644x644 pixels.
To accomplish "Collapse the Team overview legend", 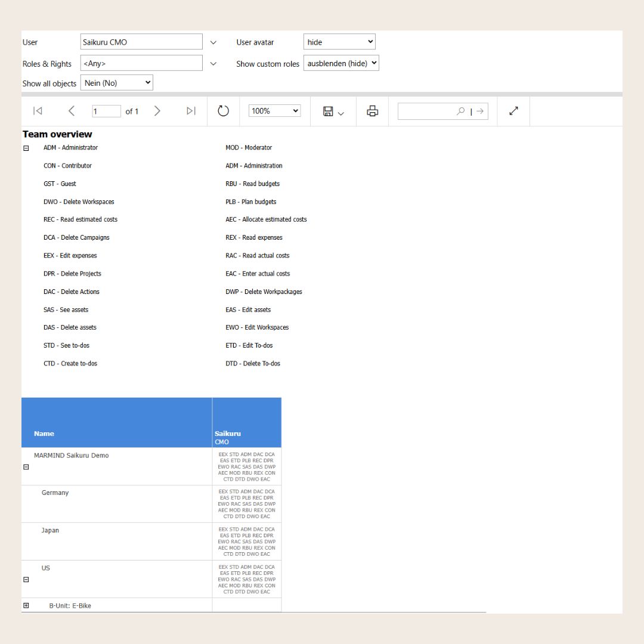I will coord(26,148).
